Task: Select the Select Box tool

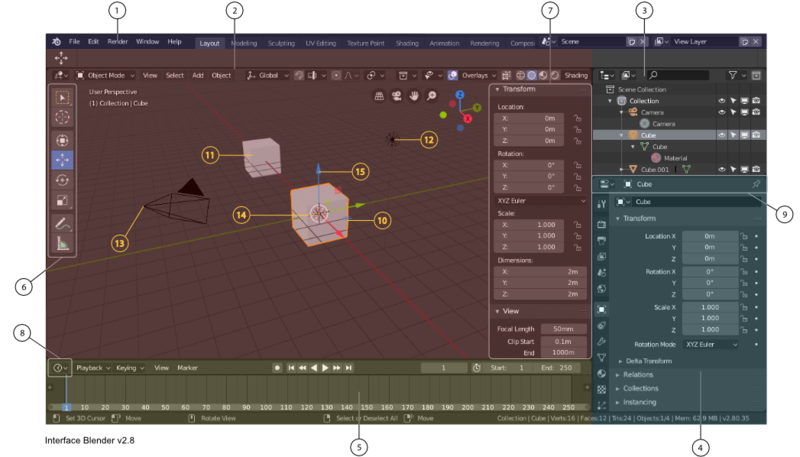Action: (x=62, y=97)
